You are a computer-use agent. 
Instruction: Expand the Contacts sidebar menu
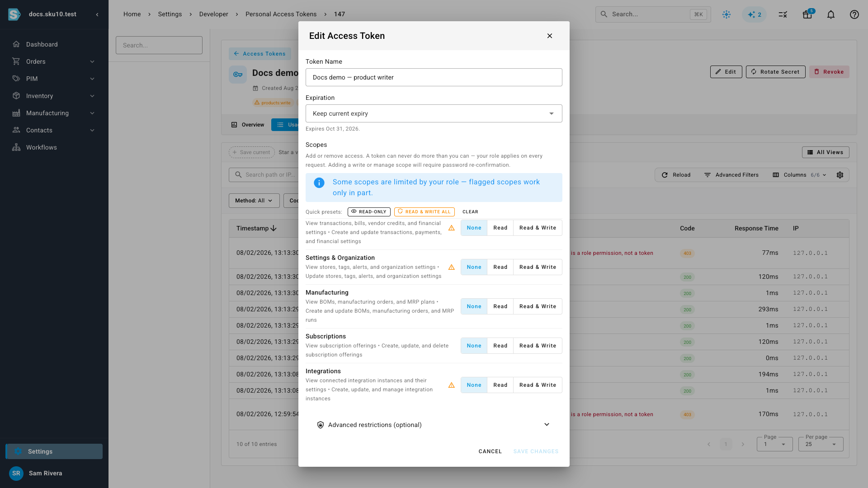pyautogui.click(x=54, y=130)
